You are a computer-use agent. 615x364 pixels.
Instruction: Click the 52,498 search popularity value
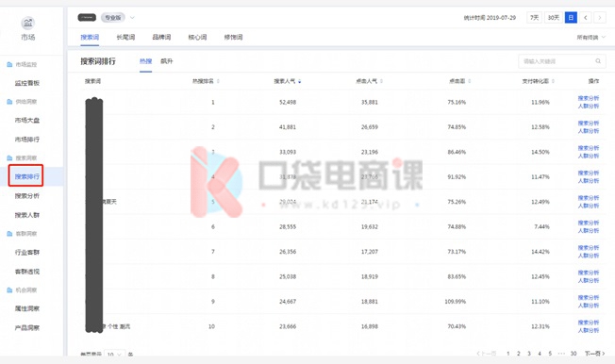(288, 103)
